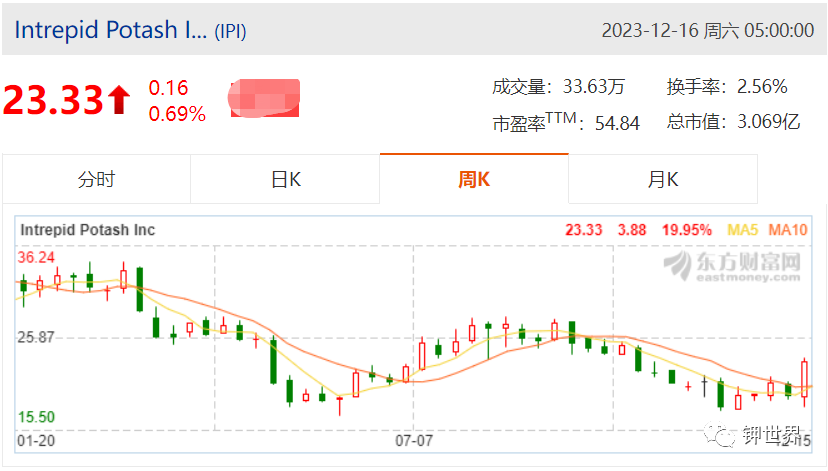Click the eastmoney.com watermark logo
This screenshot has height=471, width=828.
[732, 266]
